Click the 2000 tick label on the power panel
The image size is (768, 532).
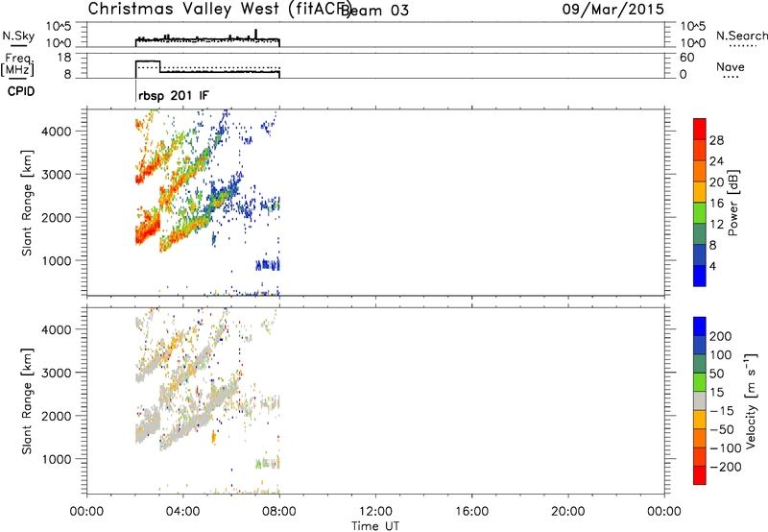(x=57, y=217)
